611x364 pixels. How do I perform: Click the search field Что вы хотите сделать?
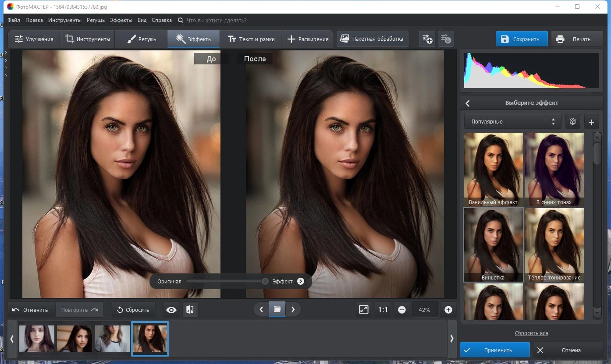pyautogui.click(x=216, y=20)
